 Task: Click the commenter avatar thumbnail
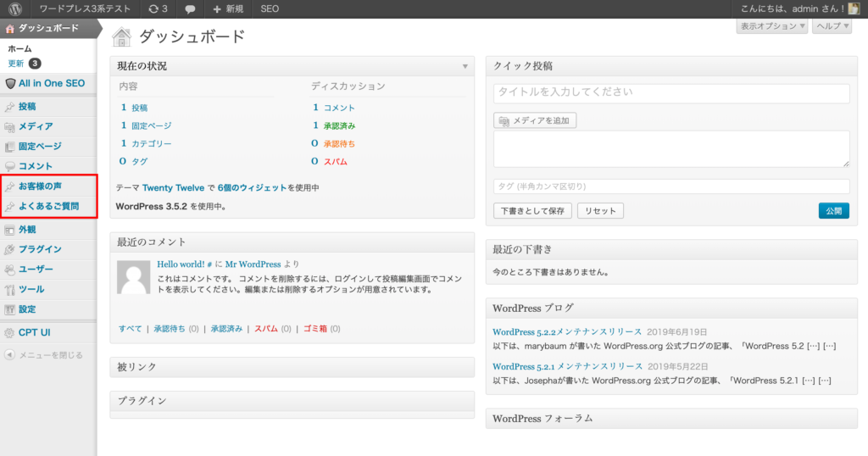(133, 277)
